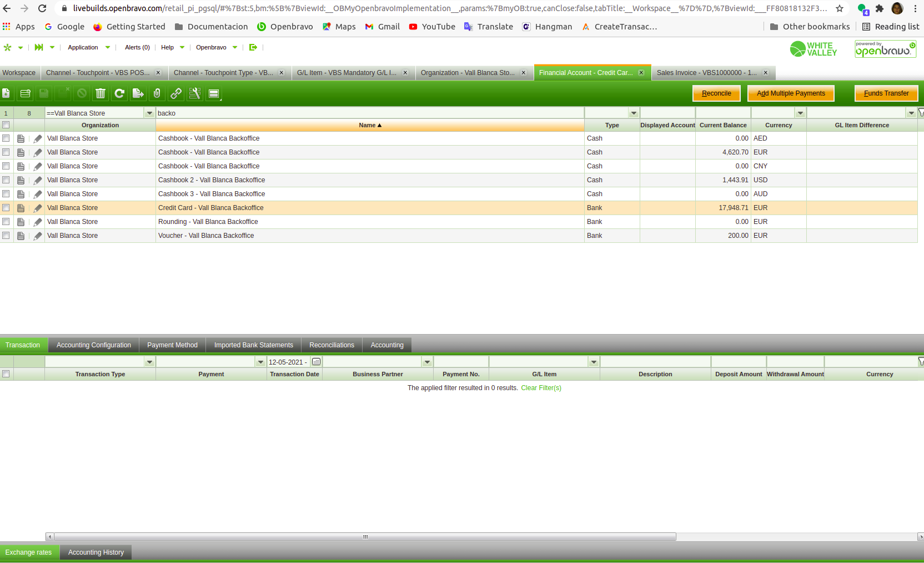Open the G/L Item filter dropdown
The image size is (924, 563).
click(x=594, y=362)
